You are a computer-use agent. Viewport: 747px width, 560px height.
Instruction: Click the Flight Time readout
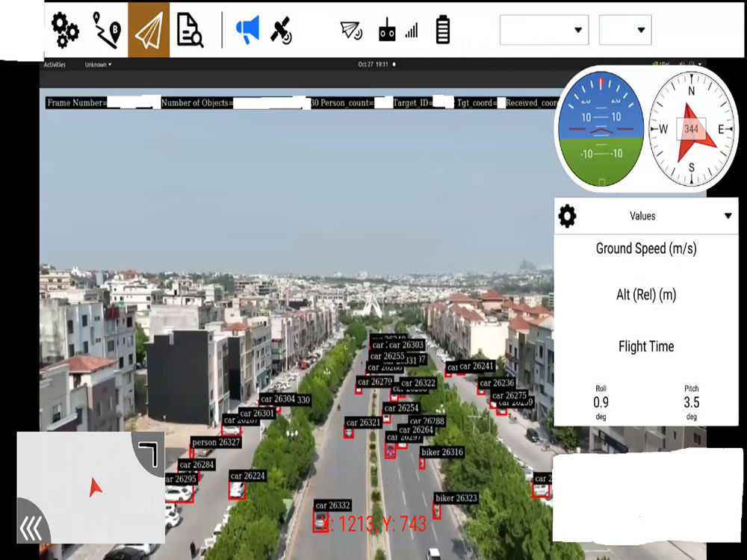(x=645, y=346)
